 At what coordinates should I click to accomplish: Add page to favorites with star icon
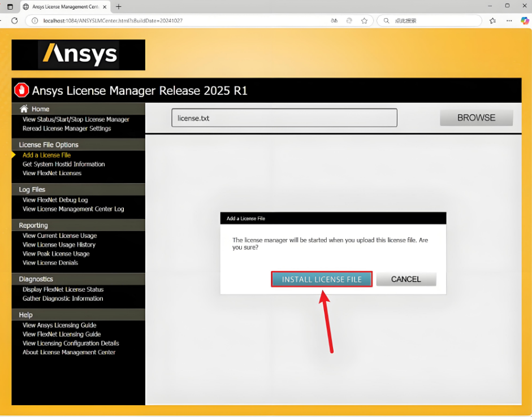364,21
